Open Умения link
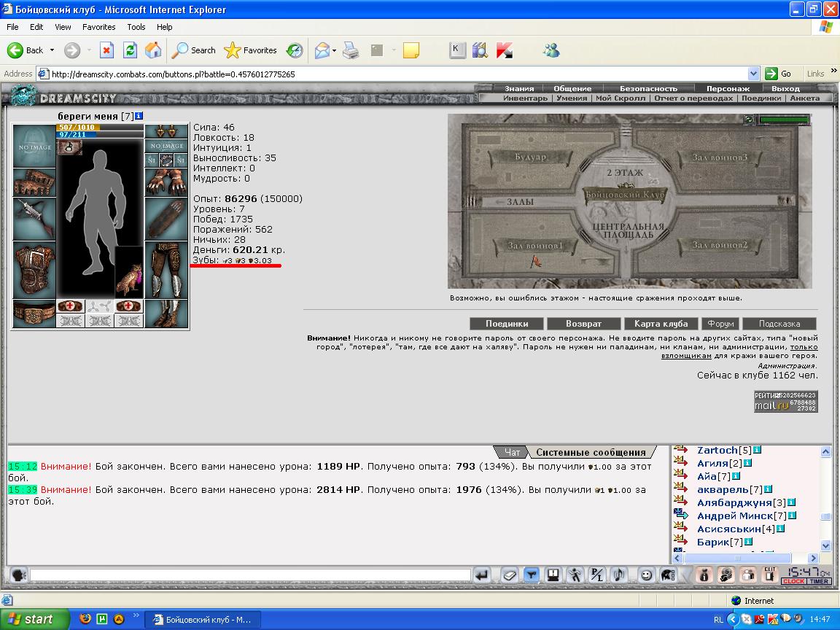 pyautogui.click(x=572, y=98)
